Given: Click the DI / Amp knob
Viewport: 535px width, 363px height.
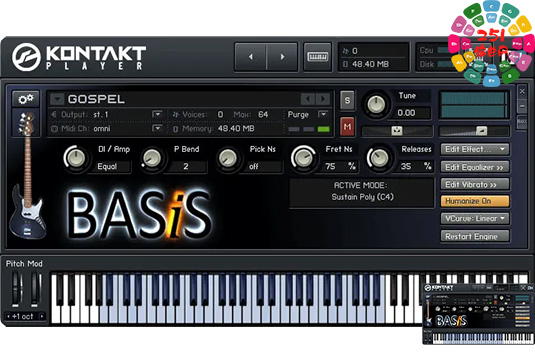Looking at the screenshot, I should click(x=75, y=158).
